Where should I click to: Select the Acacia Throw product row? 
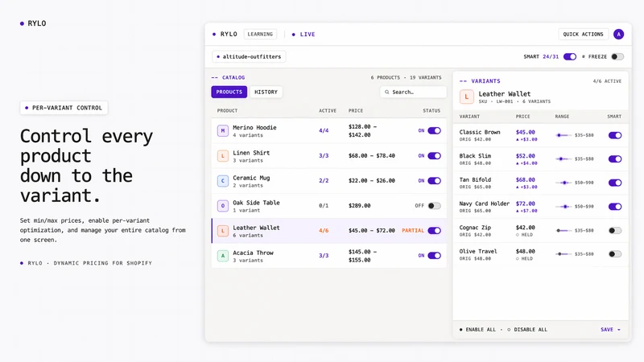click(329, 256)
